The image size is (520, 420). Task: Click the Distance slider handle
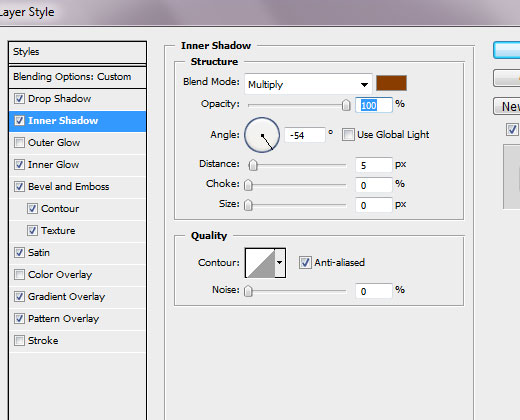pos(253,165)
